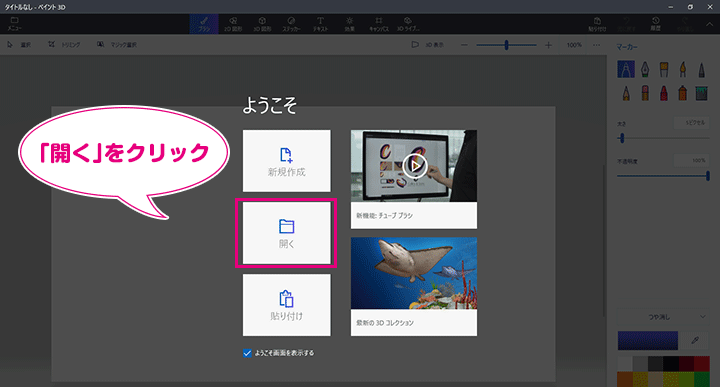Viewport: 720px width, 387px height.
Task: Open the ステッカー stickers tab
Action: (291, 24)
